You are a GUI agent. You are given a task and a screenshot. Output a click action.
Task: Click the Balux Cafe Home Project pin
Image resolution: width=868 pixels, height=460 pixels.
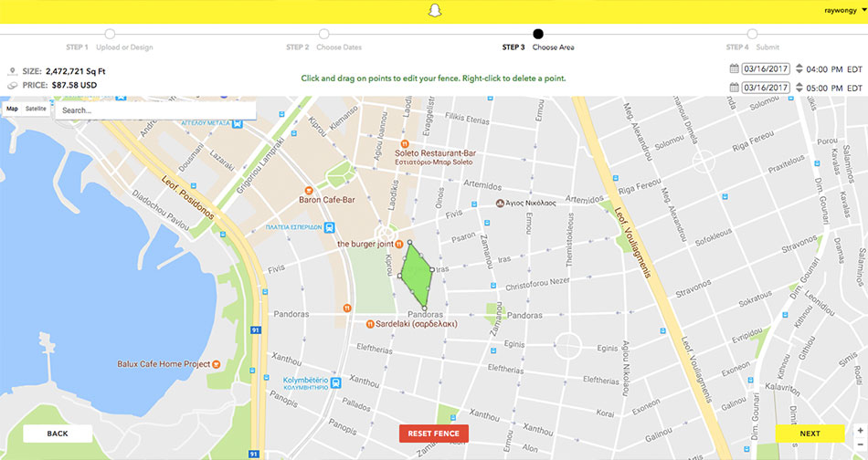217,364
